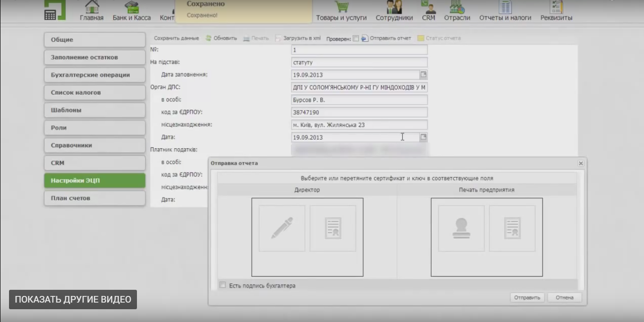Enable the Есть подпись бухгалтера checkbox

223,285
